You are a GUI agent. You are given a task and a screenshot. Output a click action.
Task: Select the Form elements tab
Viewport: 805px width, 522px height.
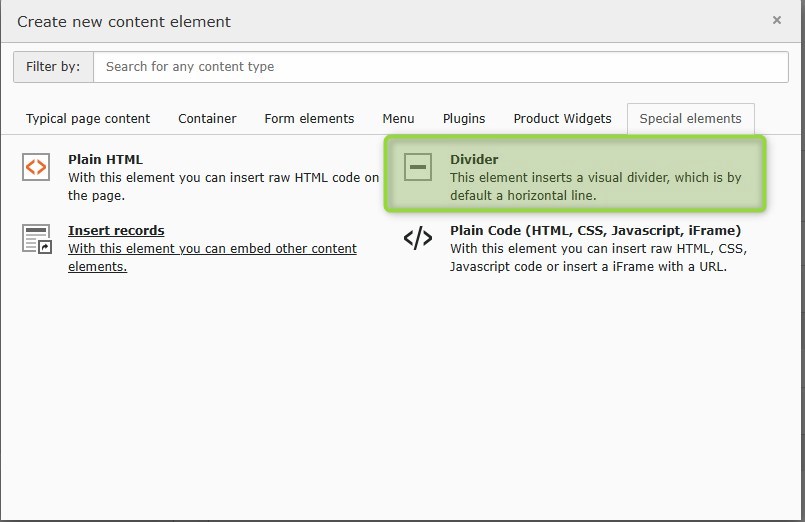pyautogui.click(x=309, y=118)
